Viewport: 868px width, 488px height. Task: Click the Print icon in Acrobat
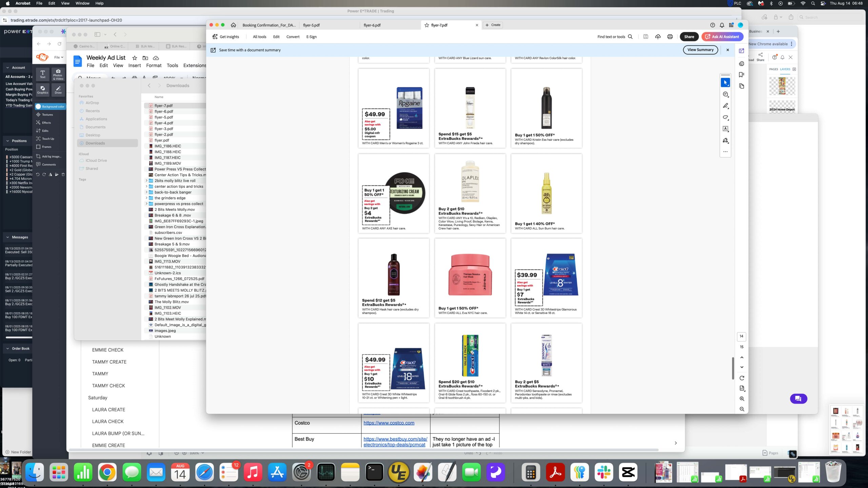pos(670,37)
